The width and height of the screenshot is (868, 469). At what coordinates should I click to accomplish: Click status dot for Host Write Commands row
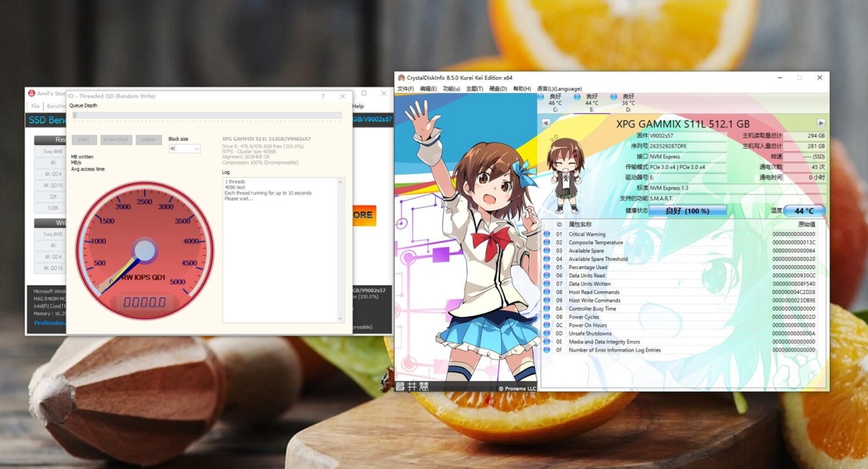pyautogui.click(x=547, y=300)
